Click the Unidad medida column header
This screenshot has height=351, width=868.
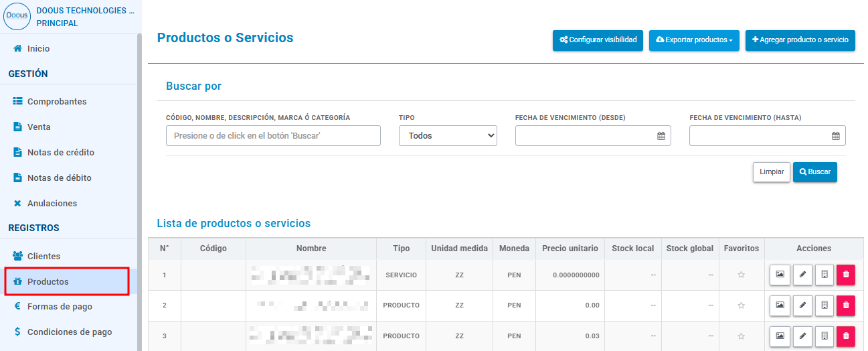tap(459, 249)
